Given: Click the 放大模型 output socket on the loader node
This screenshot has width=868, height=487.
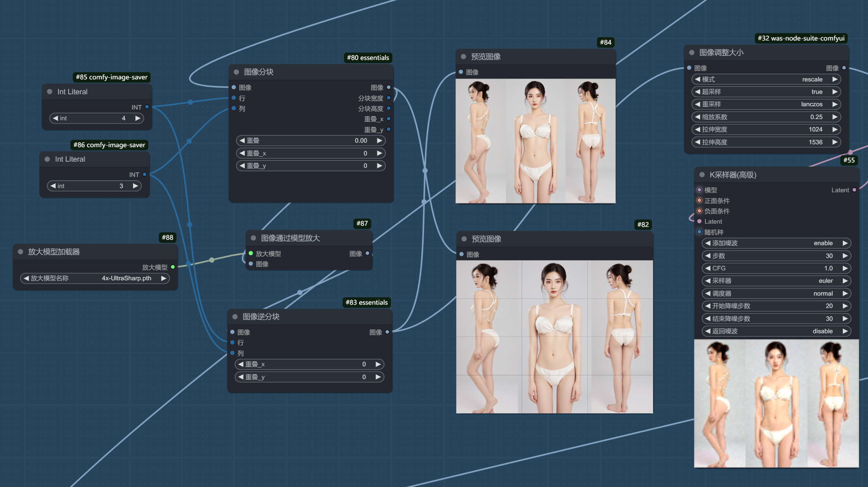Looking at the screenshot, I should click(173, 267).
